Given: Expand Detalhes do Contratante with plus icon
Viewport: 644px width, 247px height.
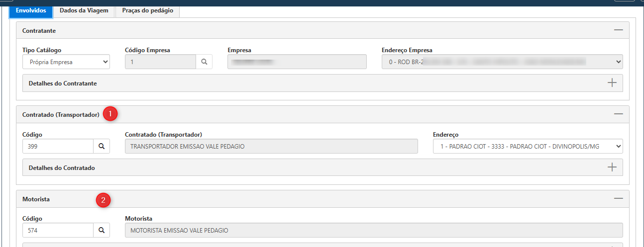Looking at the screenshot, I should coord(612,83).
